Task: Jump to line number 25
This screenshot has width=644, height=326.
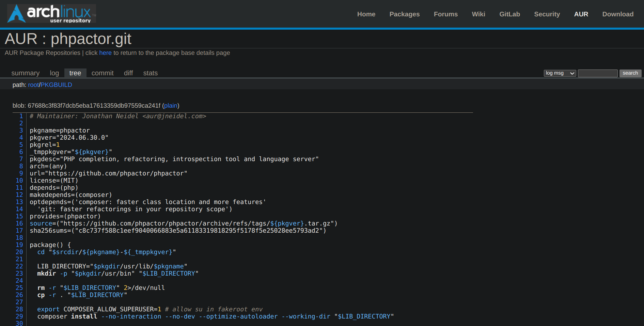Action: tap(19, 288)
